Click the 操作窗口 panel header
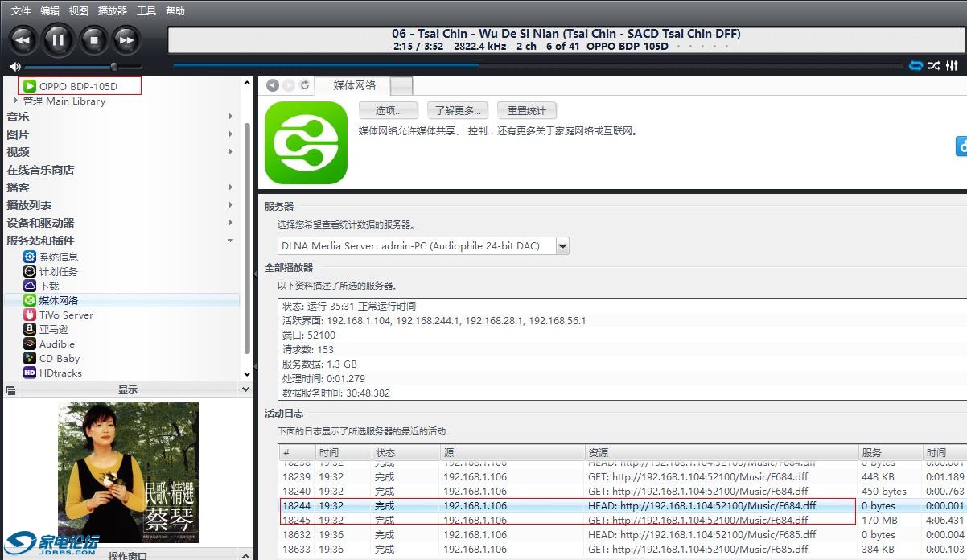This screenshot has height=560, width=967. point(128,554)
